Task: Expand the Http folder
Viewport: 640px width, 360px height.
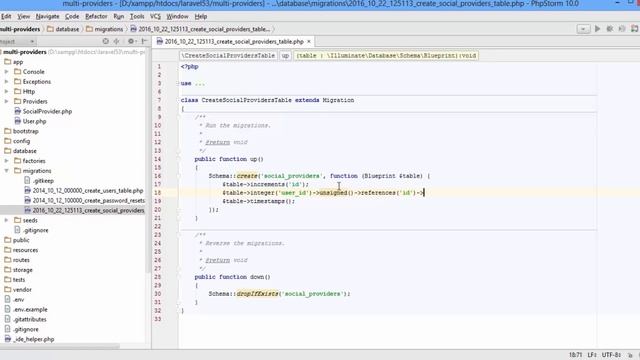Action: (7, 91)
